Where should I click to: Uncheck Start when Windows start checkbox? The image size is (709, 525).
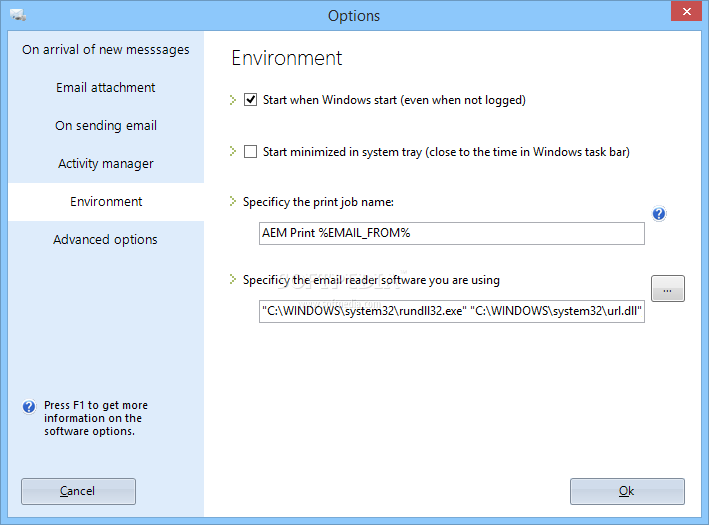point(251,99)
